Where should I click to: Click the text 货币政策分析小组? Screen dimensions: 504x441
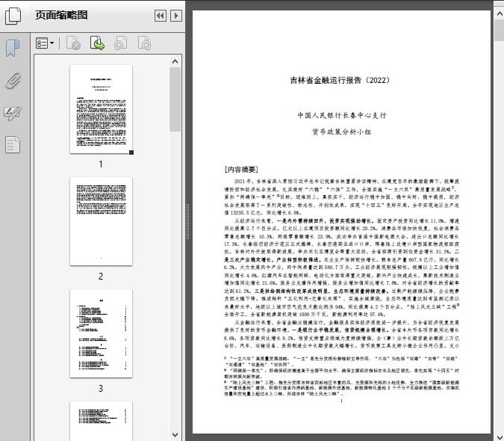tap(342, 132)
